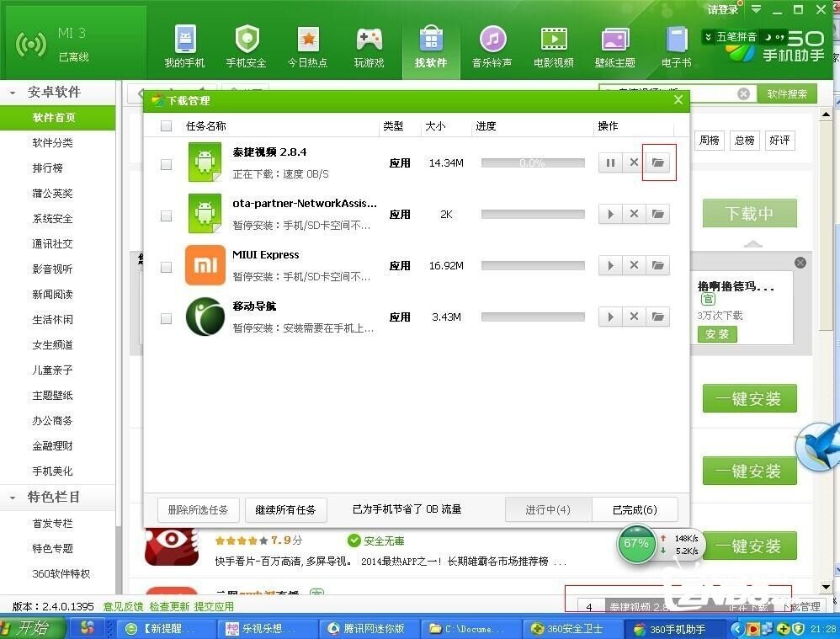Pause the 泰捷视频 2.8.4 download

(x=610, y=163)
